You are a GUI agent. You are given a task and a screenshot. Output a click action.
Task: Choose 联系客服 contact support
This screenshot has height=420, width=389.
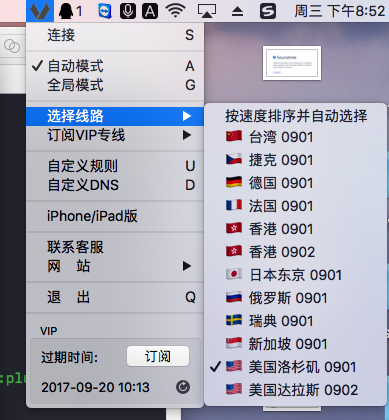tap(115, 247)
